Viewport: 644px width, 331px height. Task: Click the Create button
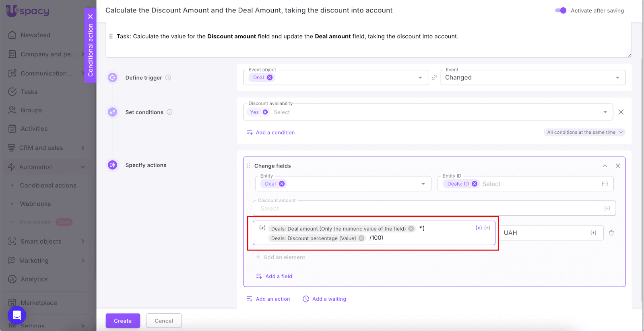pos(123,321)
